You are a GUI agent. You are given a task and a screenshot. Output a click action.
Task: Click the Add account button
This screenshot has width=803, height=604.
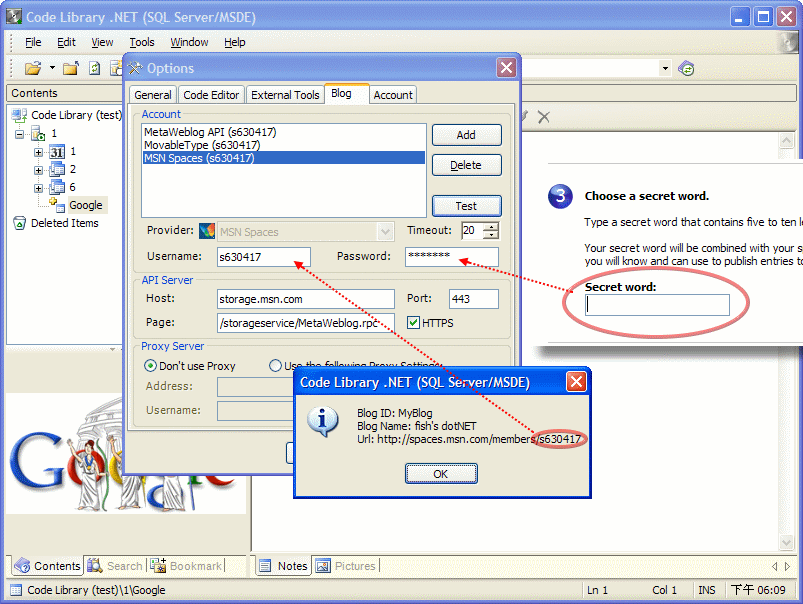(466, 135)
